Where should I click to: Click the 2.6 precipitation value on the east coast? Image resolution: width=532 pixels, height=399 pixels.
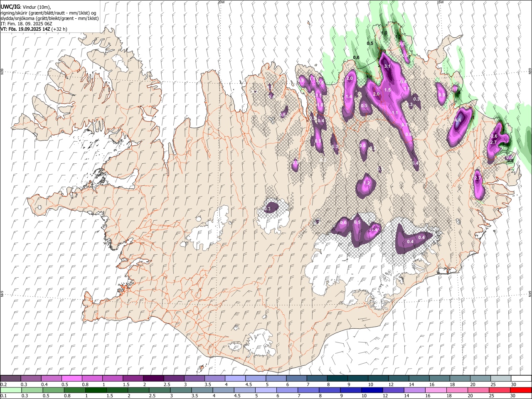[494, 136]
